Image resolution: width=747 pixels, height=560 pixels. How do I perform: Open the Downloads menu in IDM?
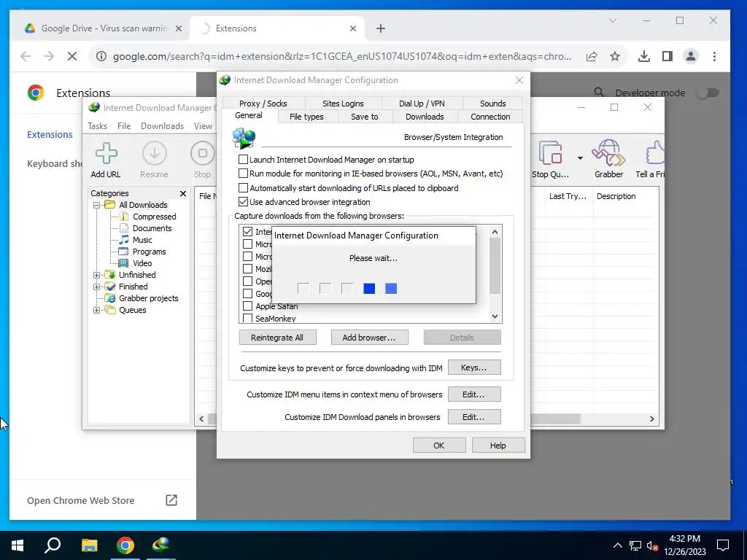tap(162, 126)
